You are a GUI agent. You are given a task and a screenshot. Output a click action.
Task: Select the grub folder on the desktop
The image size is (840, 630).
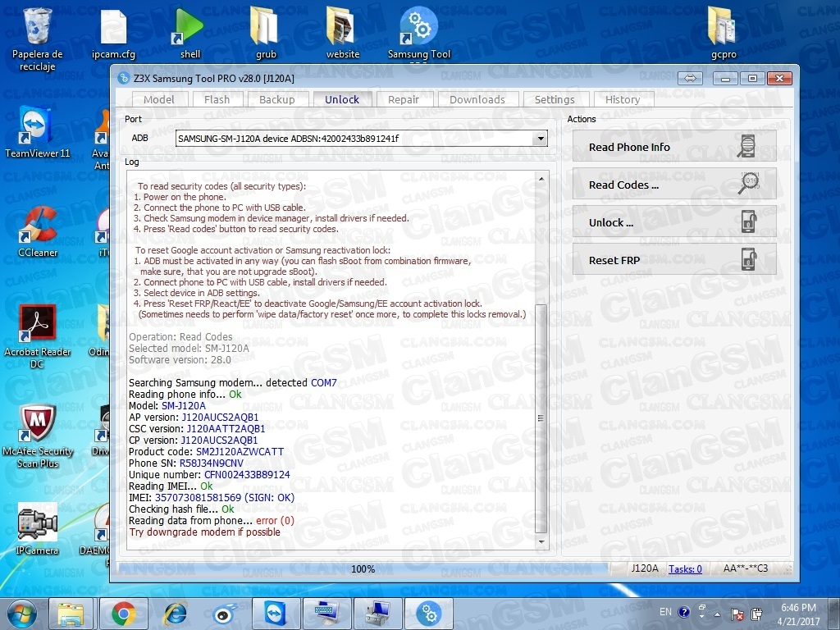(x=266, y=33)
